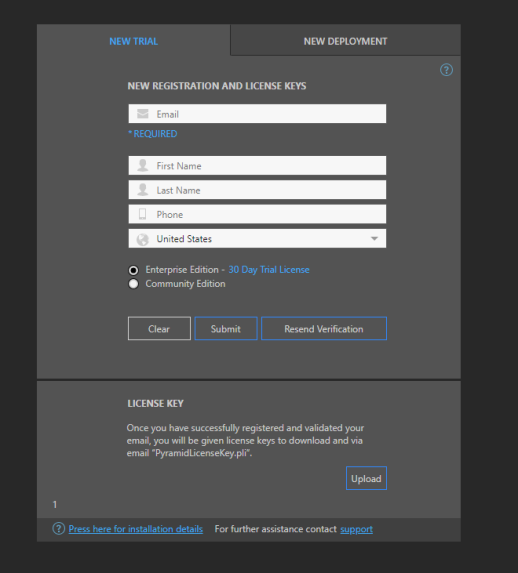Click the envelope icon in Email field
The image size is (518, 573).
coord(143,114)
